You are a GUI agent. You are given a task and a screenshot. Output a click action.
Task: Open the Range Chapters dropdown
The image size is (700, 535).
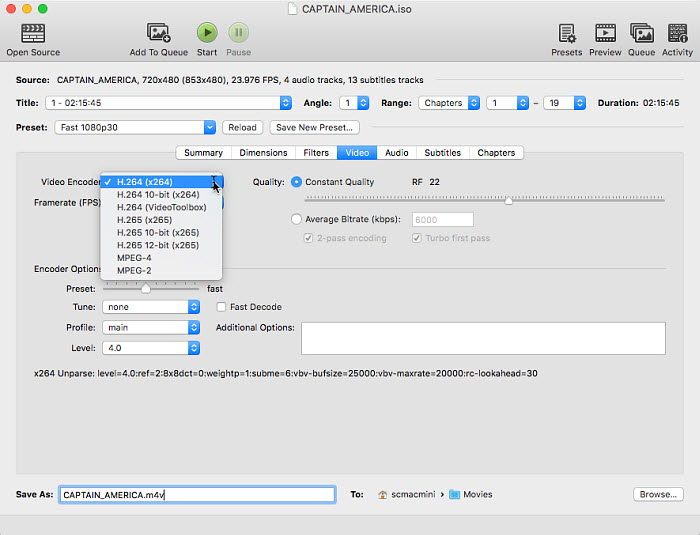[x=449, y=103]
